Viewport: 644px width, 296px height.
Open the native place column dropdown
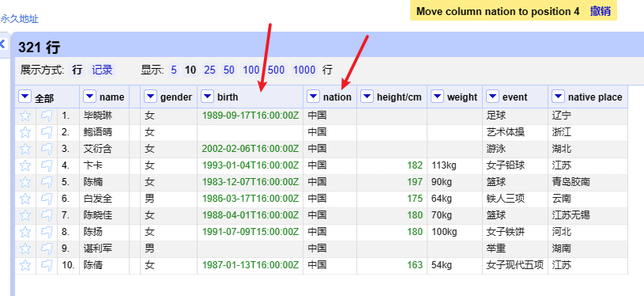coord(558,97)
